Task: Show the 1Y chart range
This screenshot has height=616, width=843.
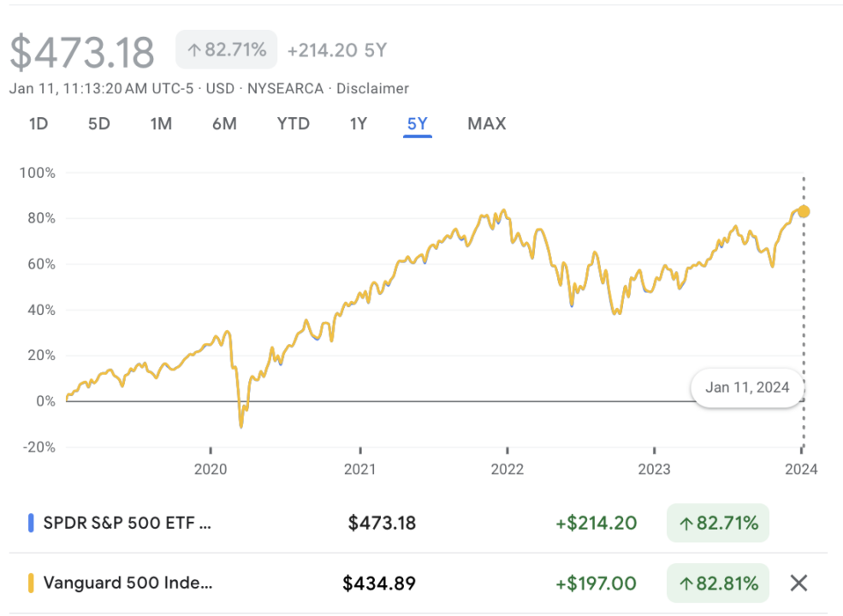Action: coord(358,124)
